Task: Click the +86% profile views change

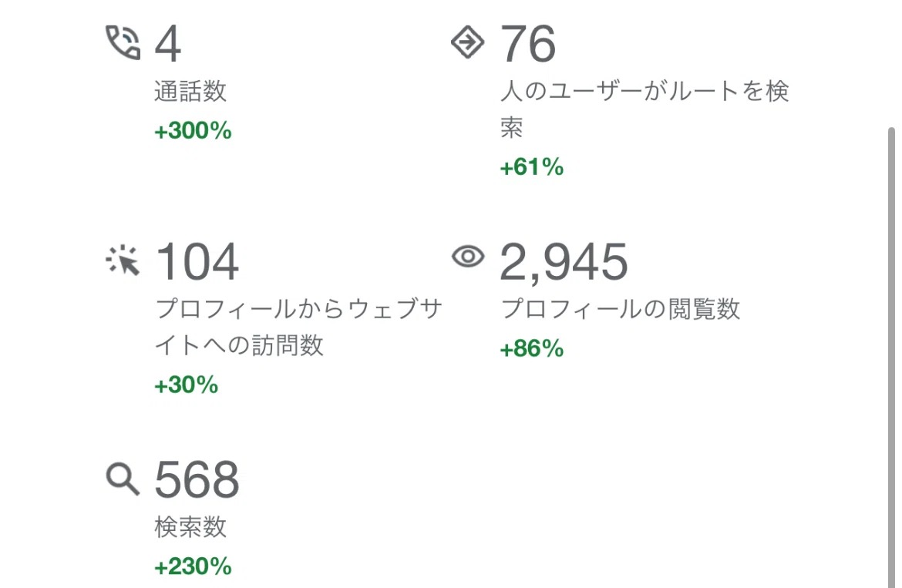Action: point(532,349)
